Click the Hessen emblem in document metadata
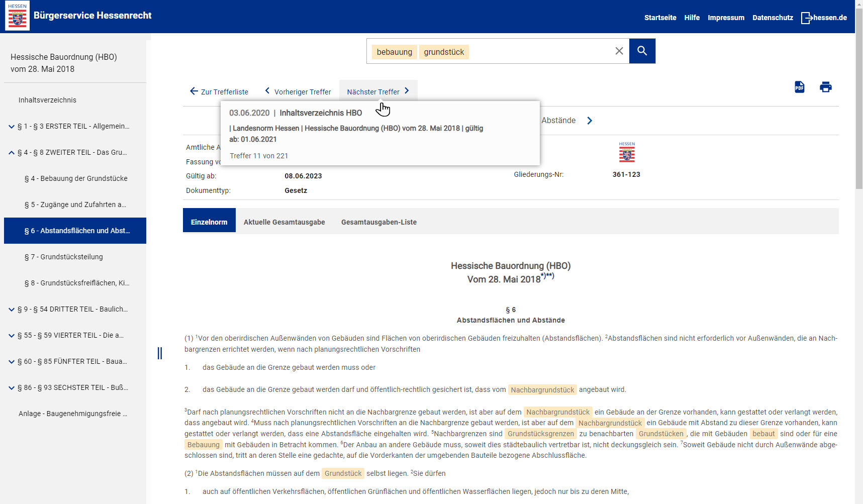The width and height of the screenshot is (863, 504). 627,152
